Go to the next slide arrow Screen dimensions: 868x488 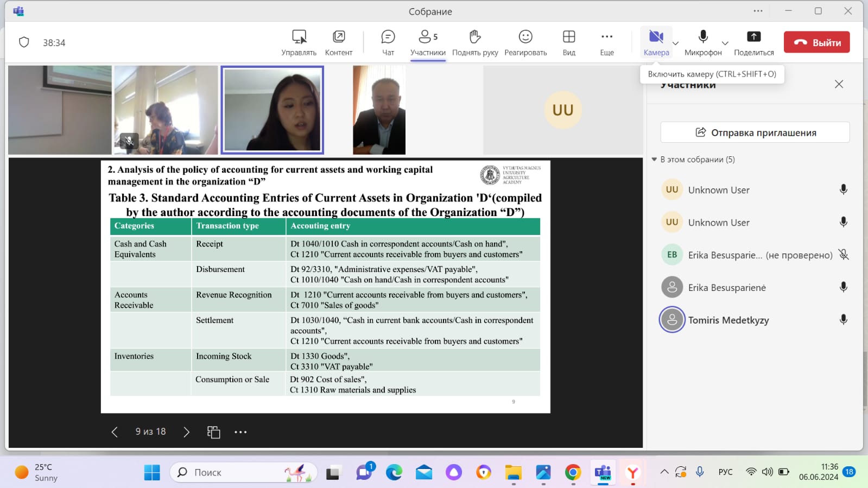click(x=187, y=432)
